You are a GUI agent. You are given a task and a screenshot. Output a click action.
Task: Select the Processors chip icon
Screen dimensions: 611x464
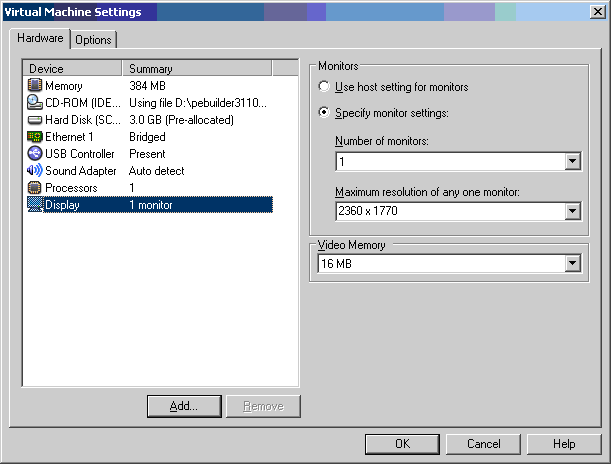click(x=35, y=188)
